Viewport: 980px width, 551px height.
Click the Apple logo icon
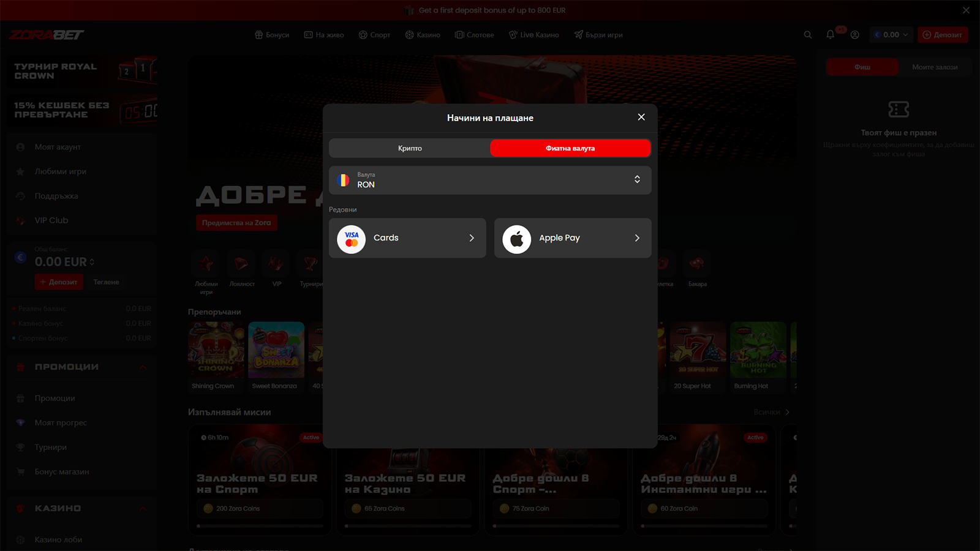517,239
